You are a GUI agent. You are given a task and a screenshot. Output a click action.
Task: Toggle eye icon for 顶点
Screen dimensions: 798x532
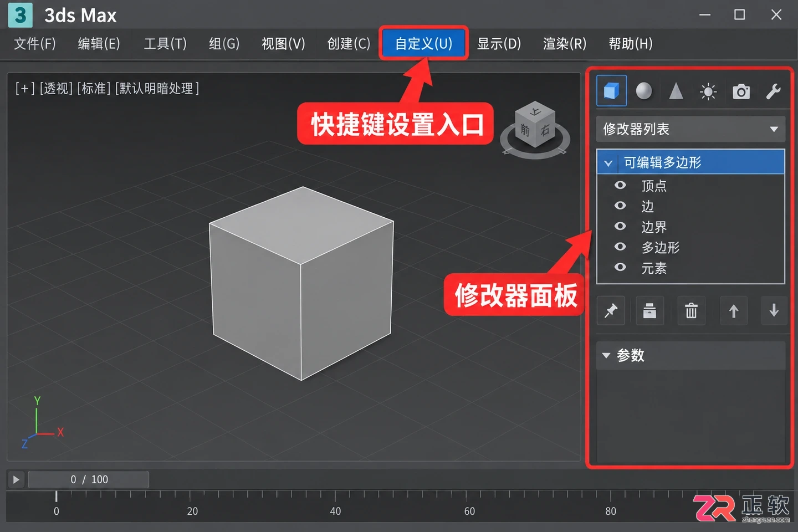tap(620, 185)
